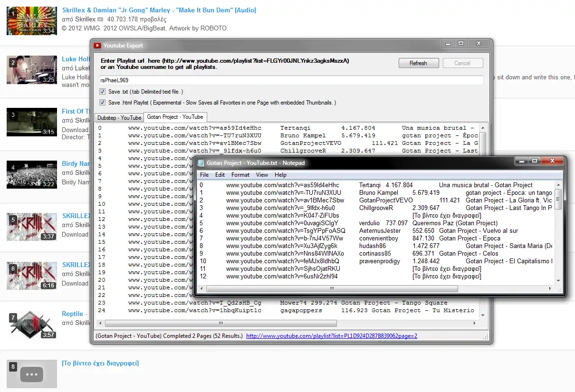
Task: Click Notepad vertical scrollbar down arrow
Action: [x=558, y=280]
